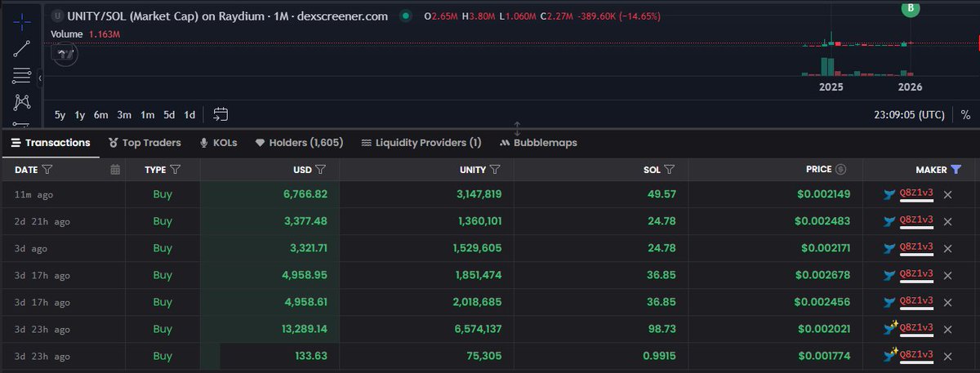Click the Volume 1.163M indicator label
The height and width of the screenshot is (373, 980).
tap(86, 34)
